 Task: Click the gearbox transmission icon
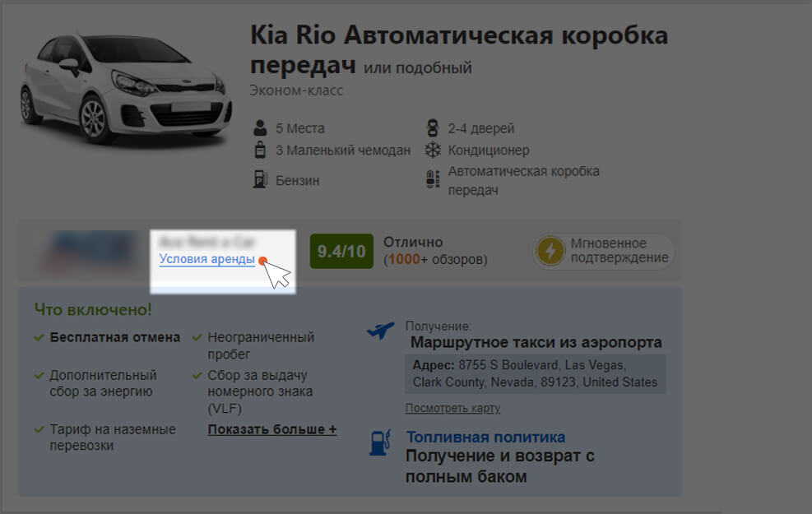[x=433, y=179]
